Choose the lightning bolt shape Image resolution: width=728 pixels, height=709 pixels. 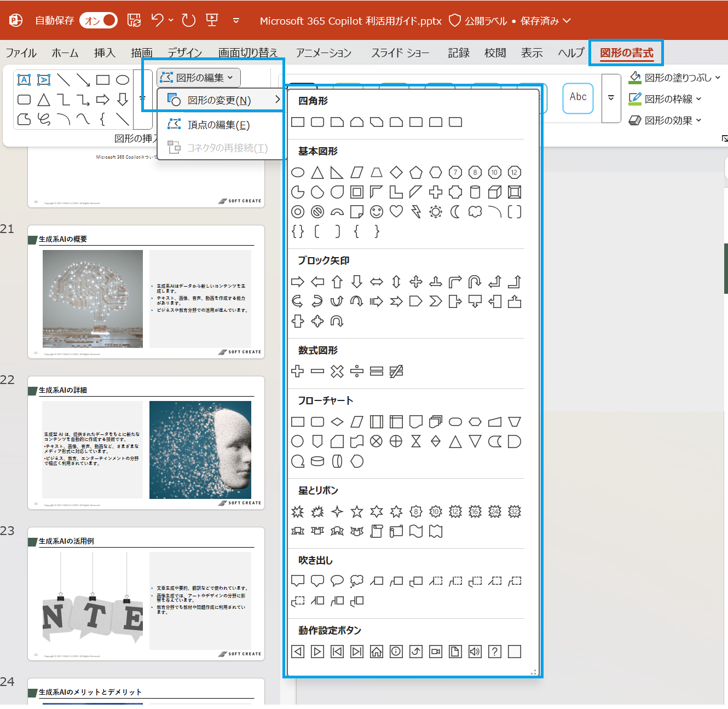point(416,212)
